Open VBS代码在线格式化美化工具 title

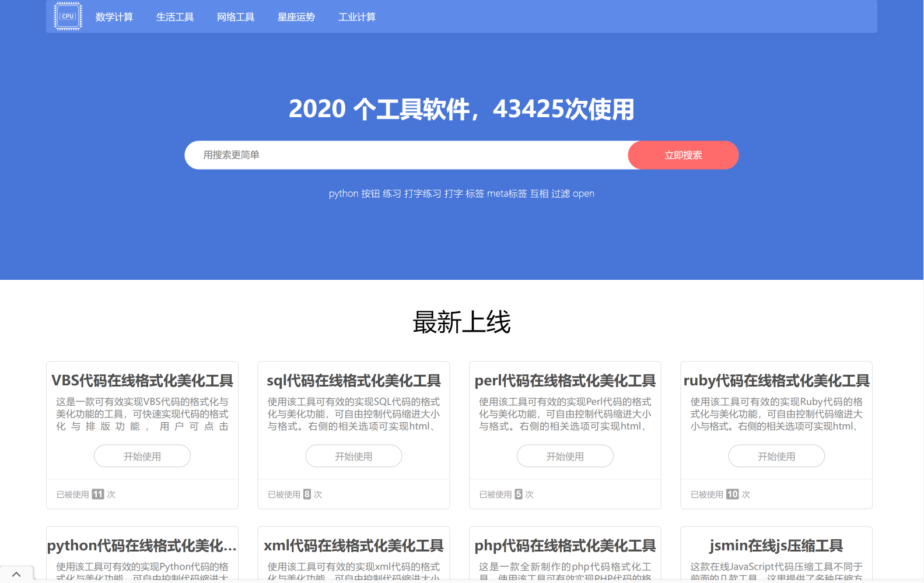142,381
